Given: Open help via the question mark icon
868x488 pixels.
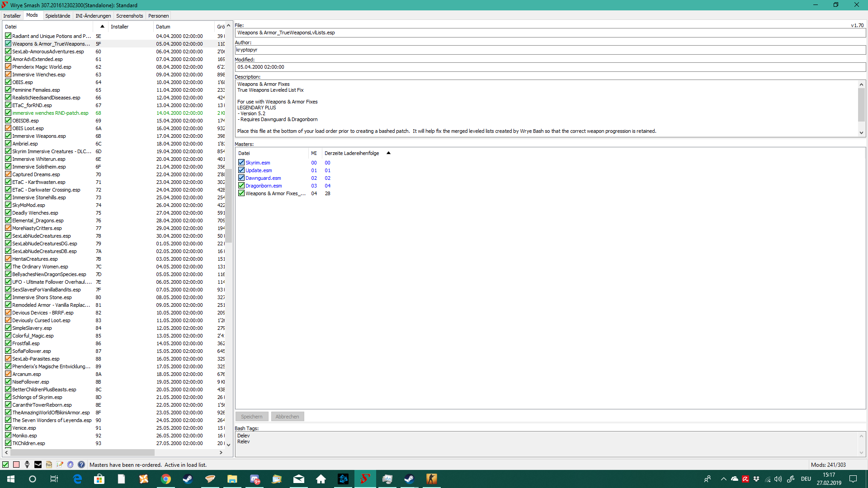Looking at the screenshot, I should pyautogui.click(x=81, y=465).
